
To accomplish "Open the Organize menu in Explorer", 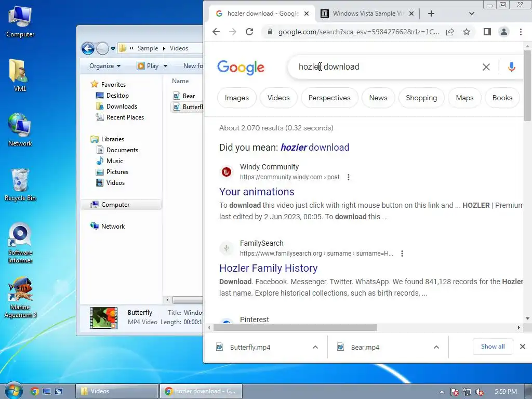I will (105, 66).
